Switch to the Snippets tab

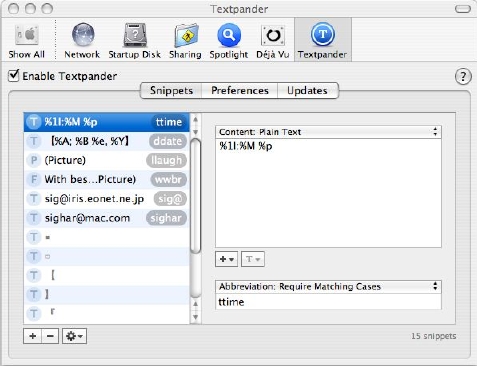point(171,91)
